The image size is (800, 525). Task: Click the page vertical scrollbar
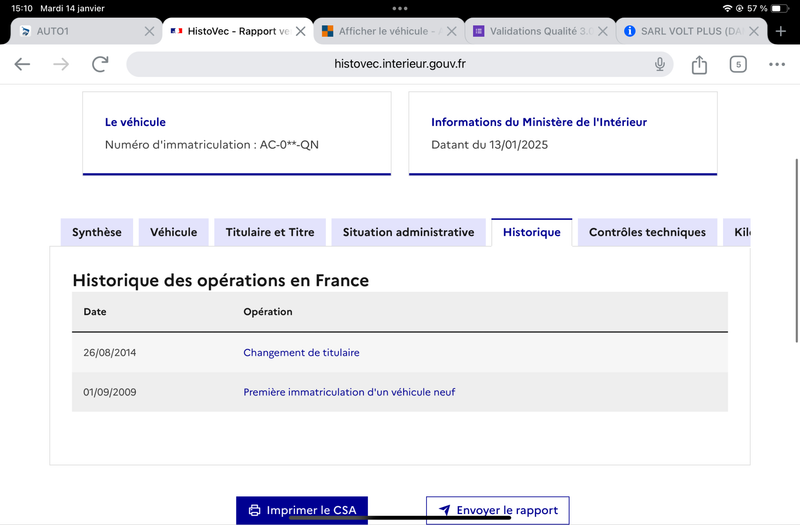pyautogui.click(x=796, y=250)
